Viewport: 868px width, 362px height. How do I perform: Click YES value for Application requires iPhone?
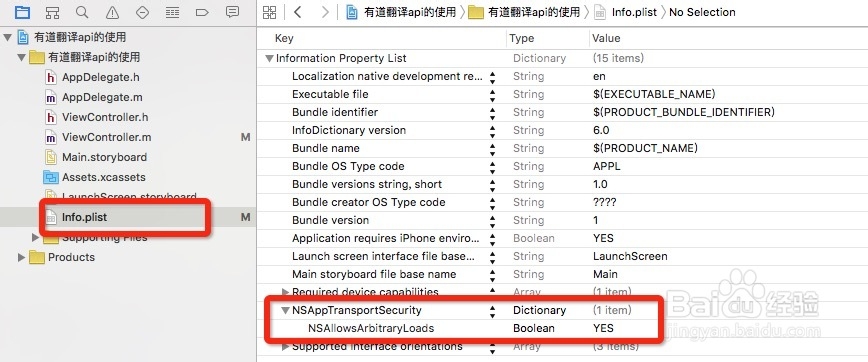[x=603, y=238]
